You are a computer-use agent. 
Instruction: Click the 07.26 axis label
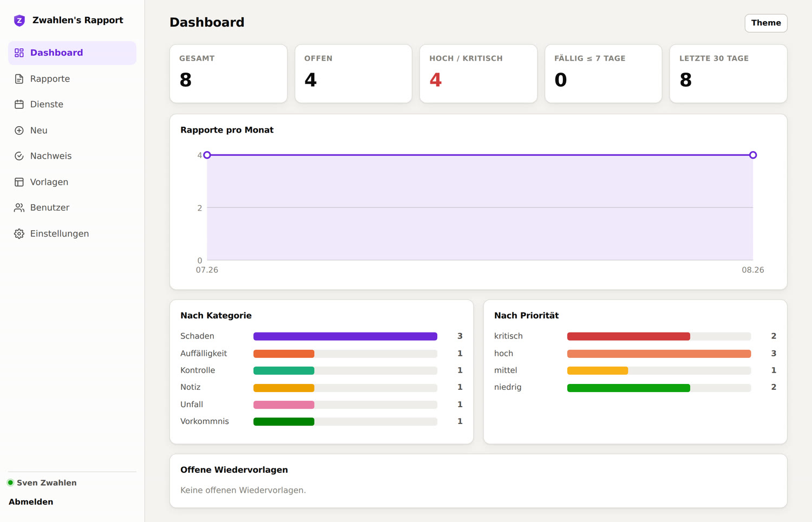click(x=207, y=270)
